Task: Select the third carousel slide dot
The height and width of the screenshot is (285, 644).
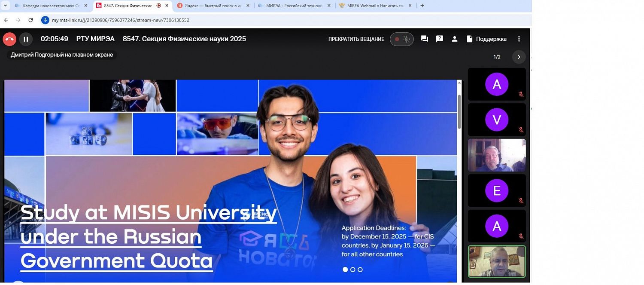Action: (x=360, y=270)
